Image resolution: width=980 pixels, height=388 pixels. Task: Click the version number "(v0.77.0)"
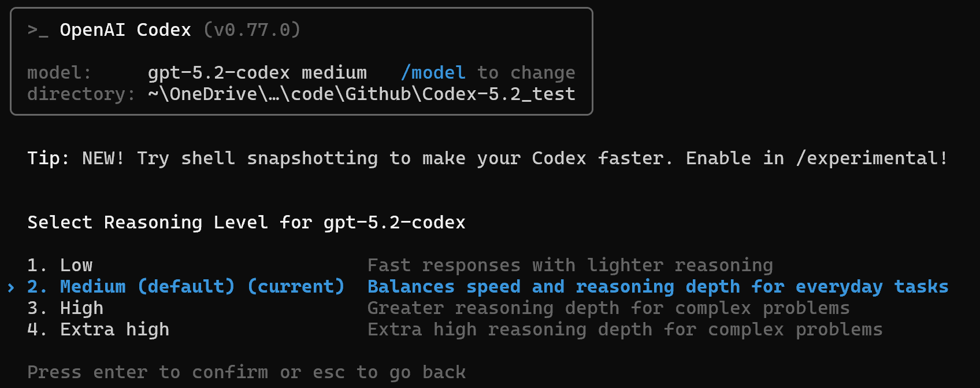coord(252,30)
